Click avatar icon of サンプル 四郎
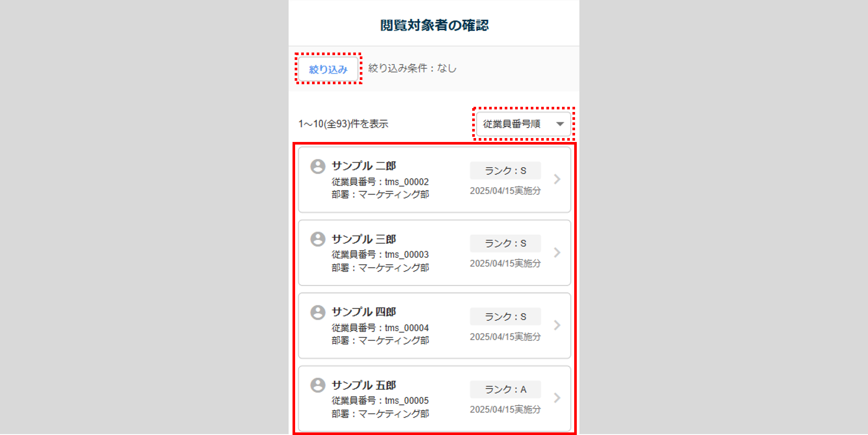Screen dimensions: 868x435 tap(318, 312)
